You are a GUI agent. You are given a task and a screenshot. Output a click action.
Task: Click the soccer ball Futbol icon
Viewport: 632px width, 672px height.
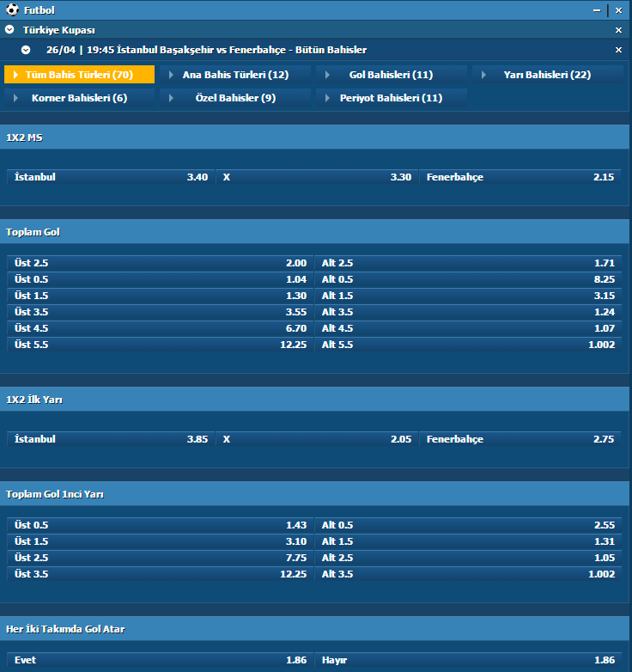(x=12, y=9)
